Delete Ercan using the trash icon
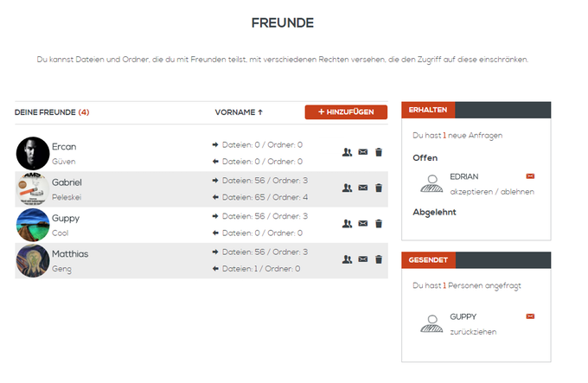588x383 pixels. click(x=378, y=152)
